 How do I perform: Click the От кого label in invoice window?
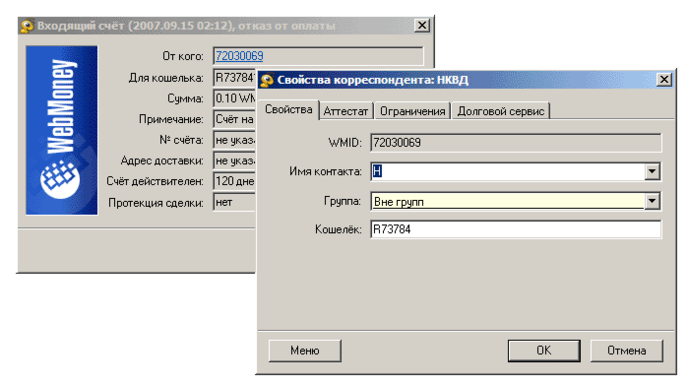(x=183, y=56)
